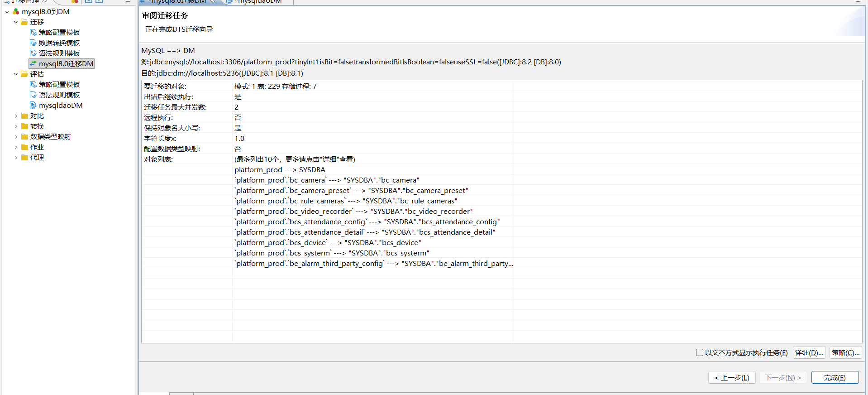Select the be_alarm_third_party_config mapping row
868x395 pixels.
[374, 264]
